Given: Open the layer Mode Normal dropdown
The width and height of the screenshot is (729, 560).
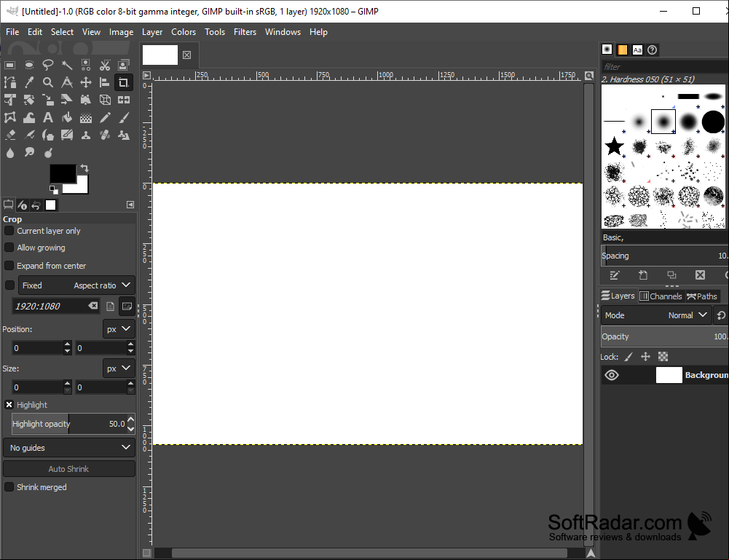Looking at the screenshot, I should tap(656, 315).
